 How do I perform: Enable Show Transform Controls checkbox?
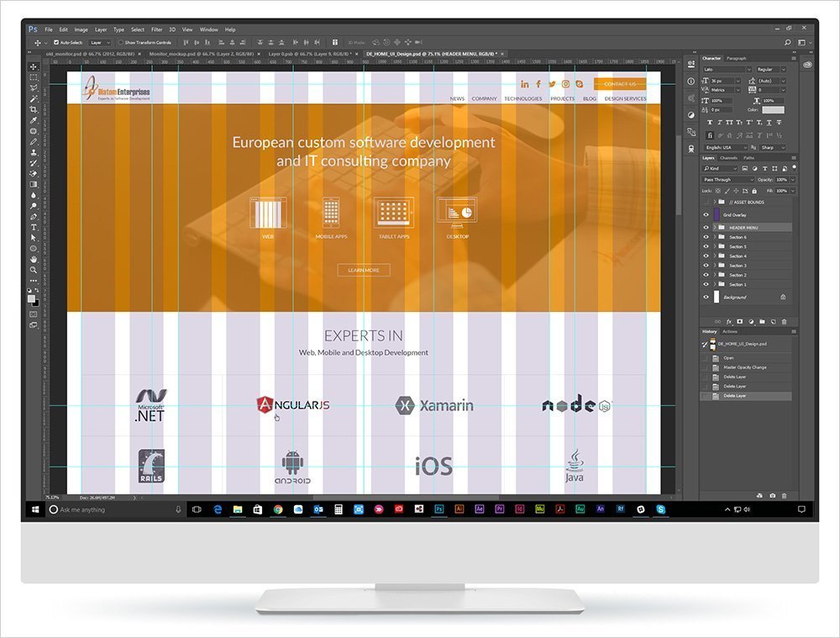pos(120,42)
